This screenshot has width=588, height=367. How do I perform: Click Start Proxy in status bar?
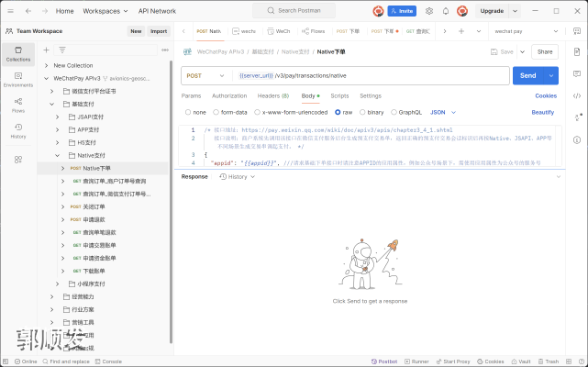point(453,361)
